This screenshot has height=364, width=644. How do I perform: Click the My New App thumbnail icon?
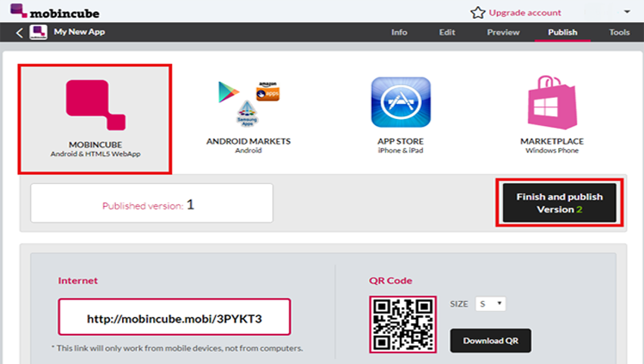[x=38, y=33]
